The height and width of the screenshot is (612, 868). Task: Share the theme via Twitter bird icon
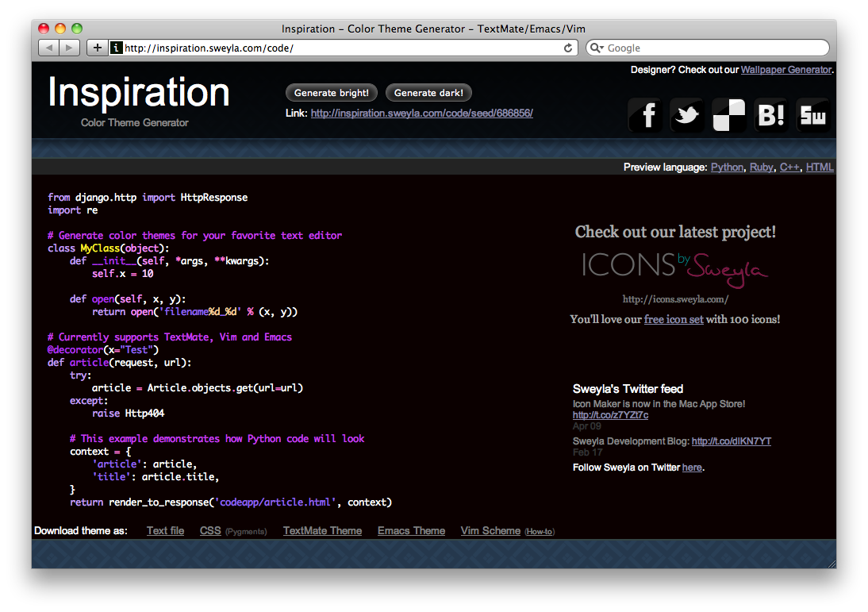tap(687, 115)
